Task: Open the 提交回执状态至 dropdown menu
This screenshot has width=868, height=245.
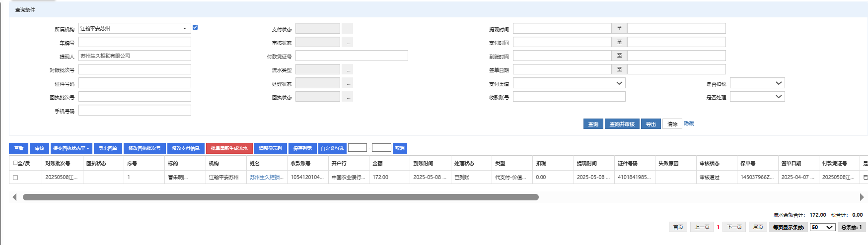Action: 71,148
